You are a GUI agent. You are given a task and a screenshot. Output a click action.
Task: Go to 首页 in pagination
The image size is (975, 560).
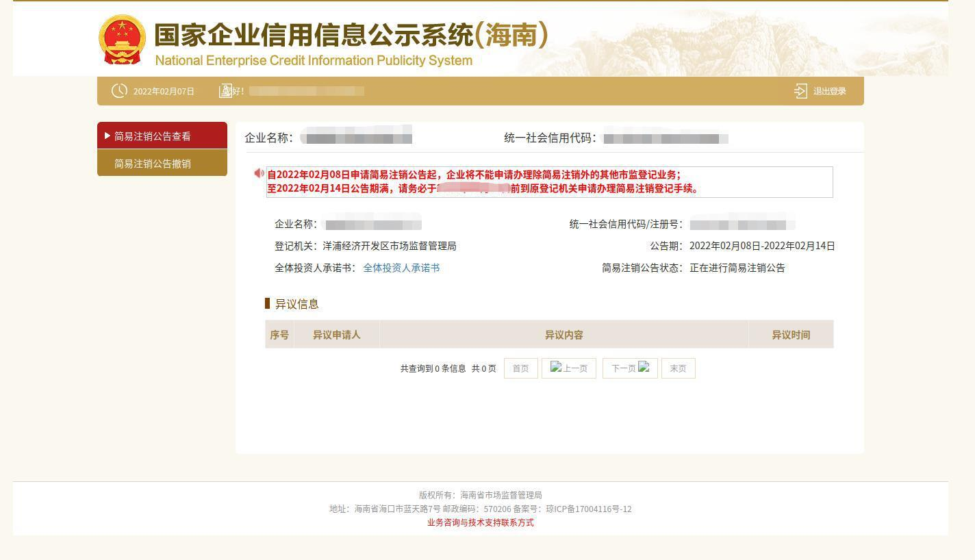[x=520, y=368]
